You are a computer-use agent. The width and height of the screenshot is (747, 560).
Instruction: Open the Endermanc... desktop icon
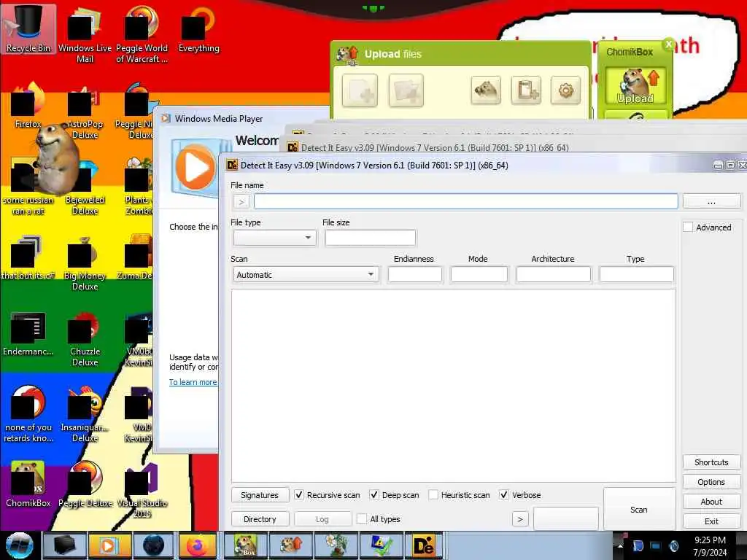tap(28, 333)
